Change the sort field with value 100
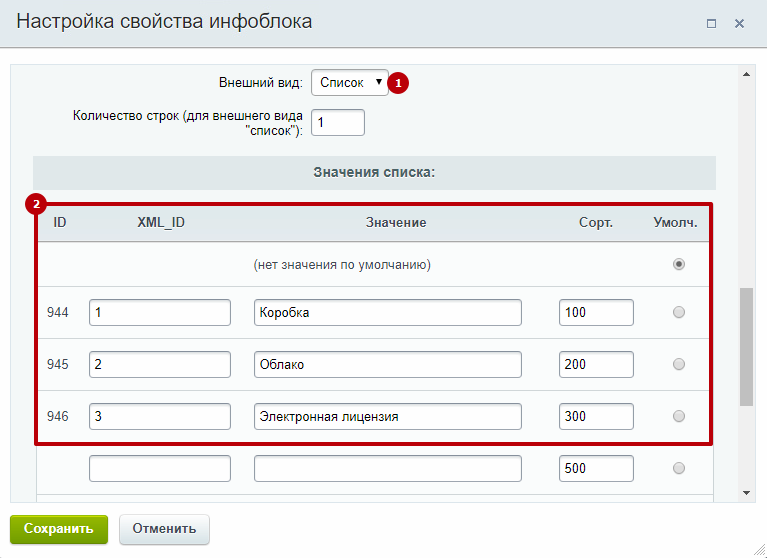 click(596, 313)
